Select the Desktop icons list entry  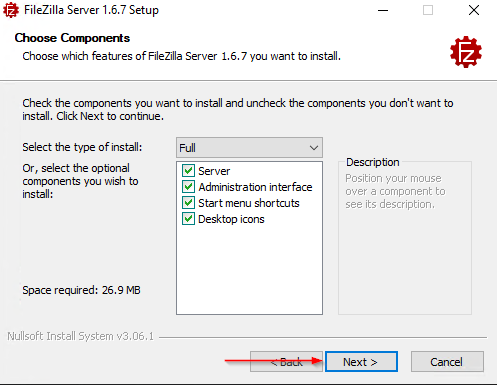tap(231, 219)
